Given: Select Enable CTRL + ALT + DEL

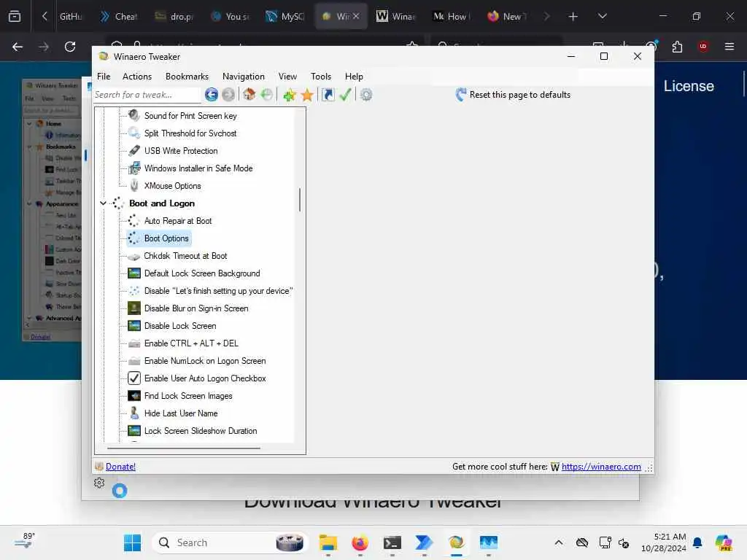Looking at the screenshot, I should (192, 343).
